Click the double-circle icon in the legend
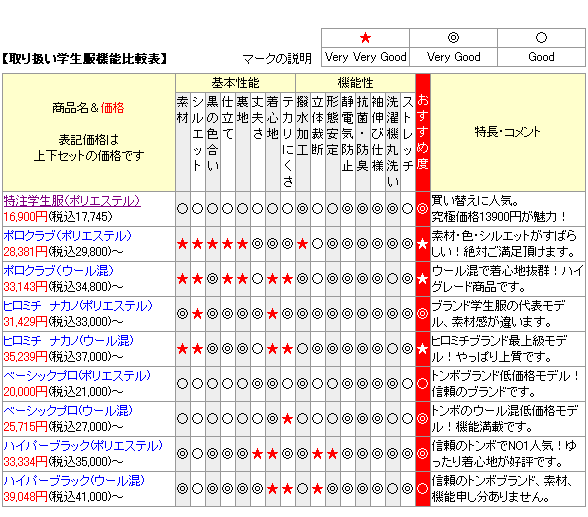This screenshot has height=517, width=588. (453, 37)
